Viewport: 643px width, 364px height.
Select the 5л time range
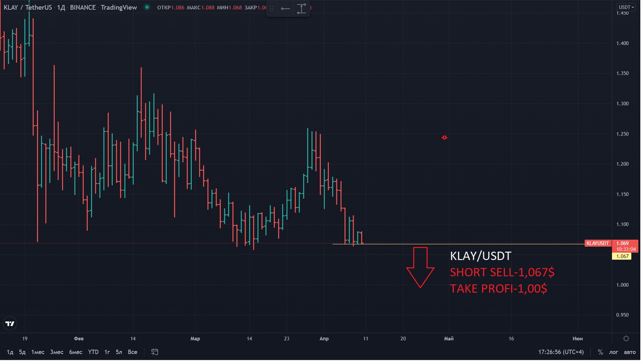click(x=119, y=352)
